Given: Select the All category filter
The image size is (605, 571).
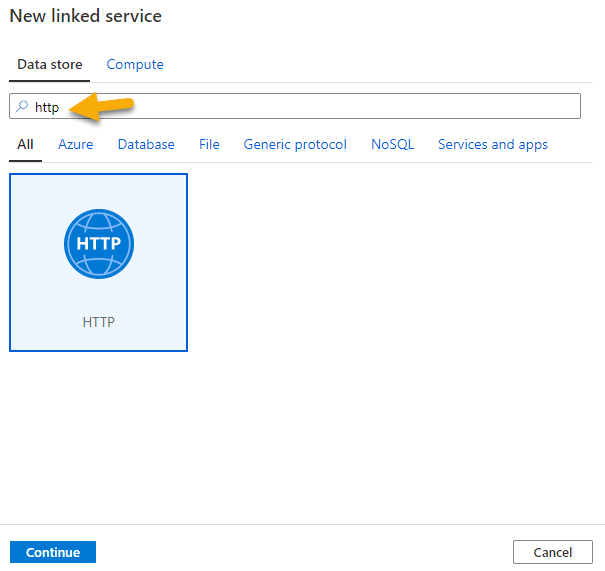Looking at the screenshot, I should (25, 144).
